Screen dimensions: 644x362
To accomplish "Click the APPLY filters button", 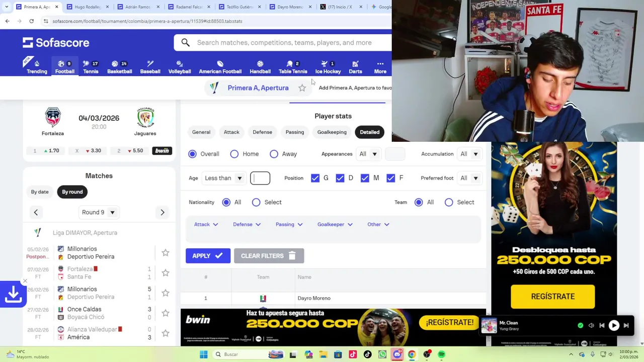I will pos(208,256).
